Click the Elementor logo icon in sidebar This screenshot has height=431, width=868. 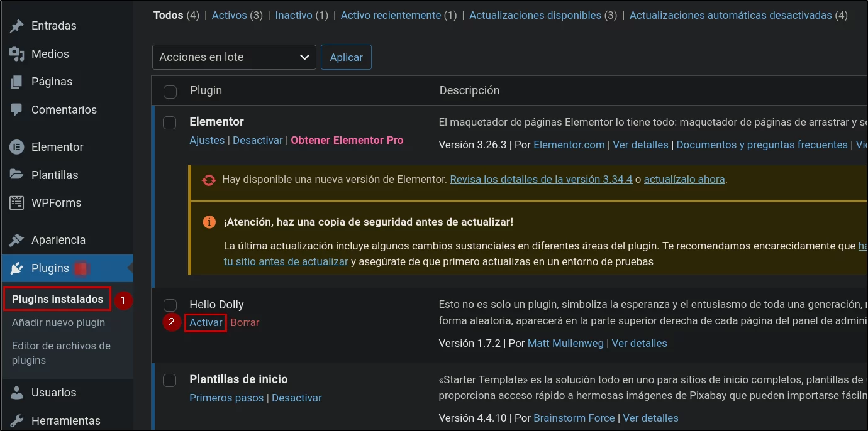tap(17, 147)
